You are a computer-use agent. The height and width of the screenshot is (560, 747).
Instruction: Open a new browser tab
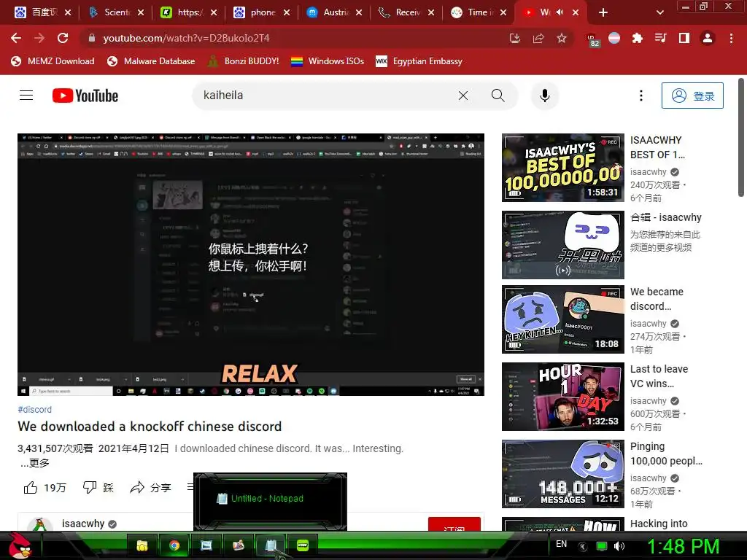pos(603,13)
